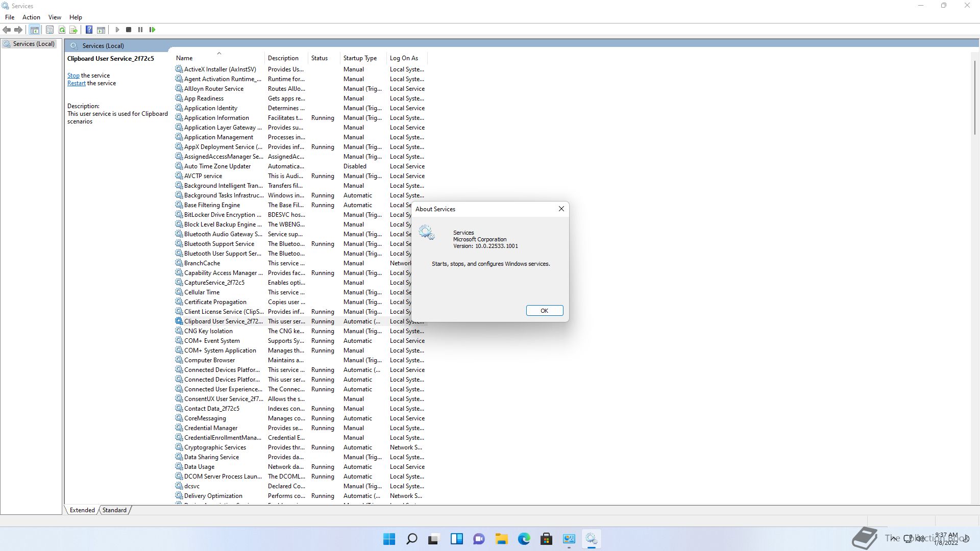Open the File menu
The height and width of the screenshot is (551, 980).
coord(10,17)
